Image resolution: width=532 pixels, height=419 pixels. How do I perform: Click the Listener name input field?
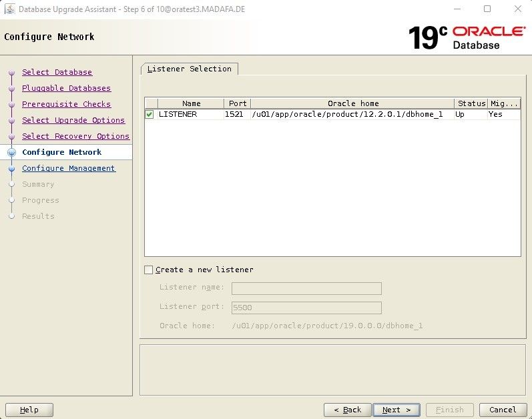(306, 288)
